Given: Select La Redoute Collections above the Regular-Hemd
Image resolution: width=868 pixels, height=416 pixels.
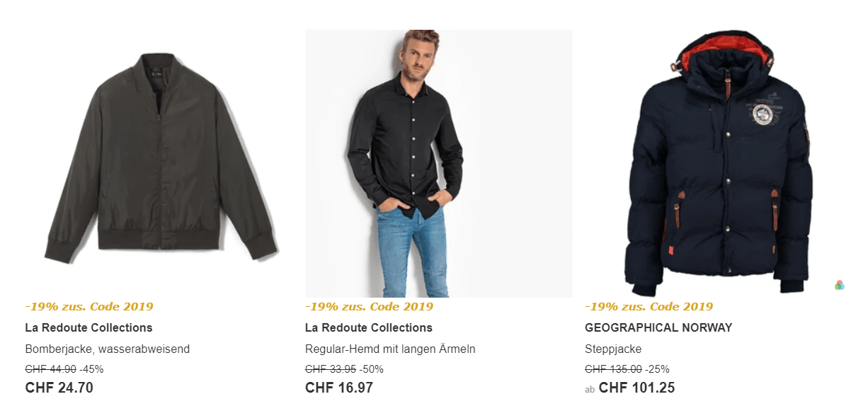Looking at the screenshot, I should click(369, 327).
